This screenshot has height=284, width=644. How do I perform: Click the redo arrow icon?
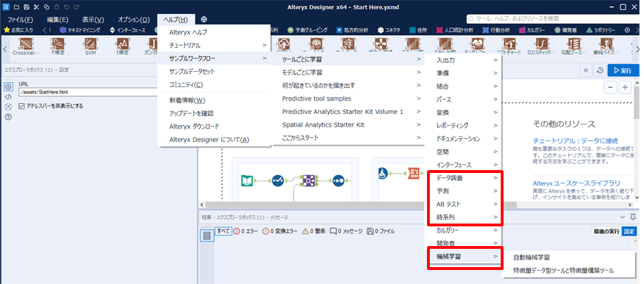coord(76,7)
